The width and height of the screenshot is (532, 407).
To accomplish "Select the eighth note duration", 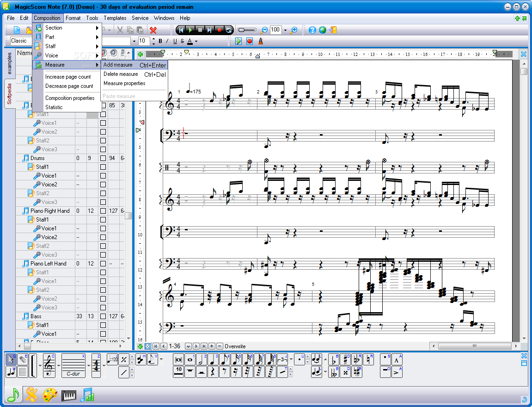I will click(224, 359).
